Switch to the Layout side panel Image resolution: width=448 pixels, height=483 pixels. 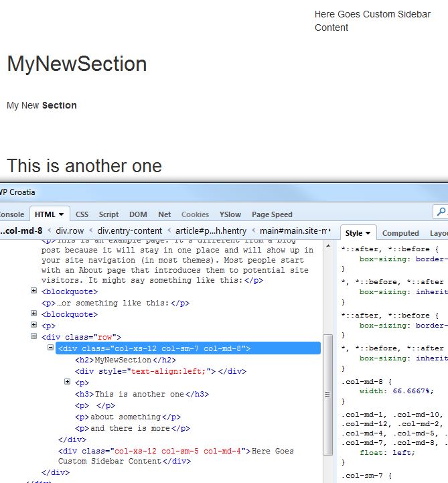point(439,233)
